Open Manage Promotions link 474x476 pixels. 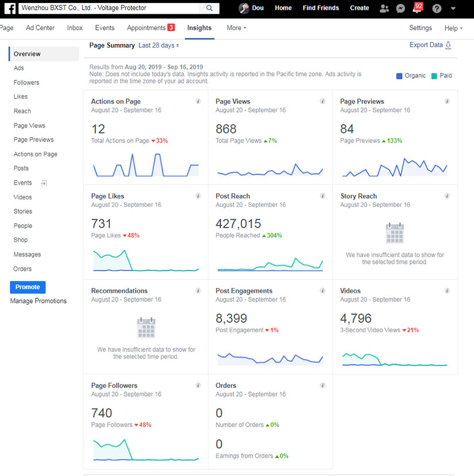point(38,301)
